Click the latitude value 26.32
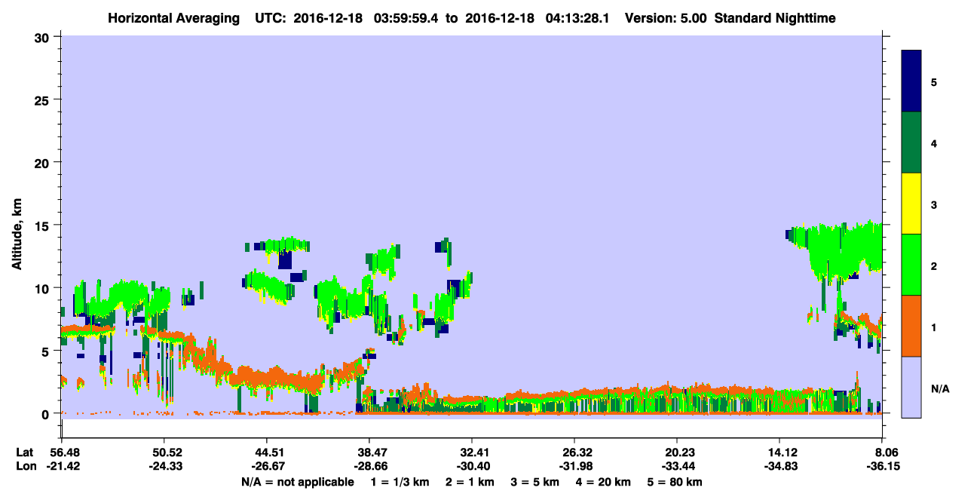The image size is (980, 503). pyautogui.click(x=574, y=452)
